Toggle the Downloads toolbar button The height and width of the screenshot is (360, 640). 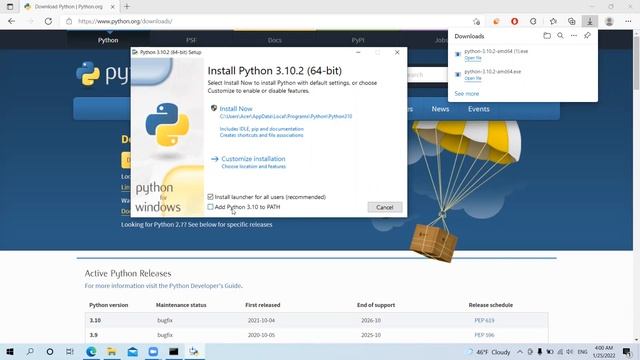(590, 21)
